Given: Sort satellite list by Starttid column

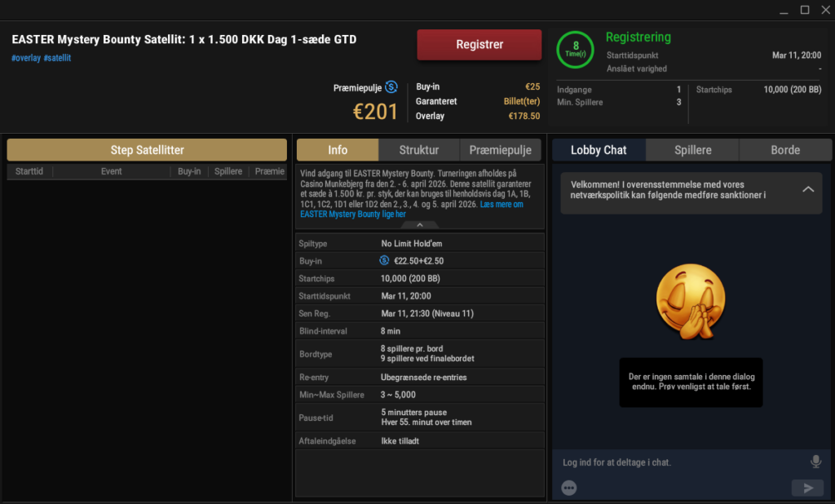Looking at the screenshot, I should click(x=29, y=171).
